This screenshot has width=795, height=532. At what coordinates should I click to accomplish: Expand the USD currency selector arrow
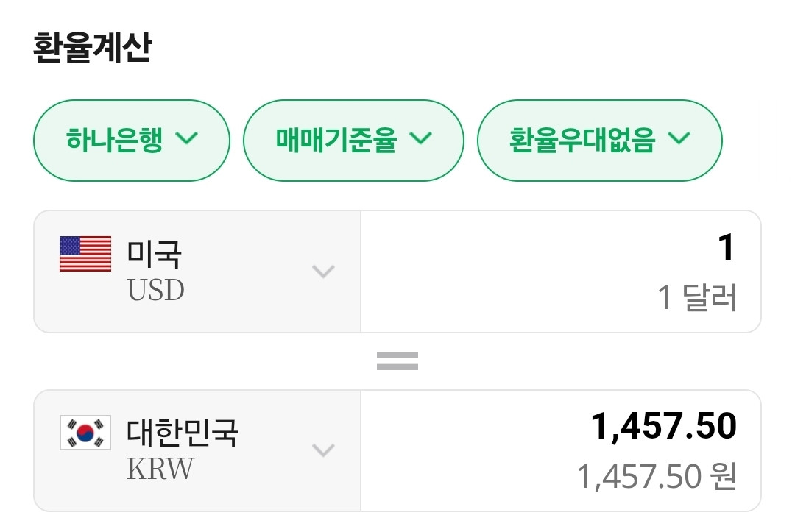(323, 272)
